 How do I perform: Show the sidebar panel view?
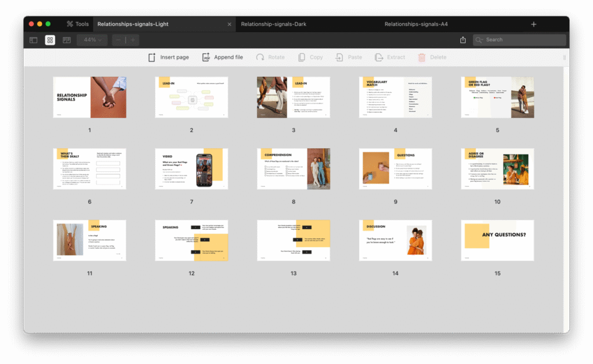tap(34, 40)
